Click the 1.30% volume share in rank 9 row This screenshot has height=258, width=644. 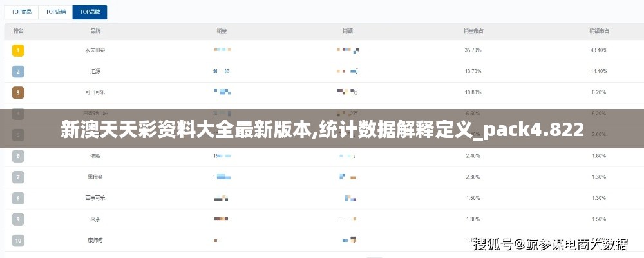[473, 219]
